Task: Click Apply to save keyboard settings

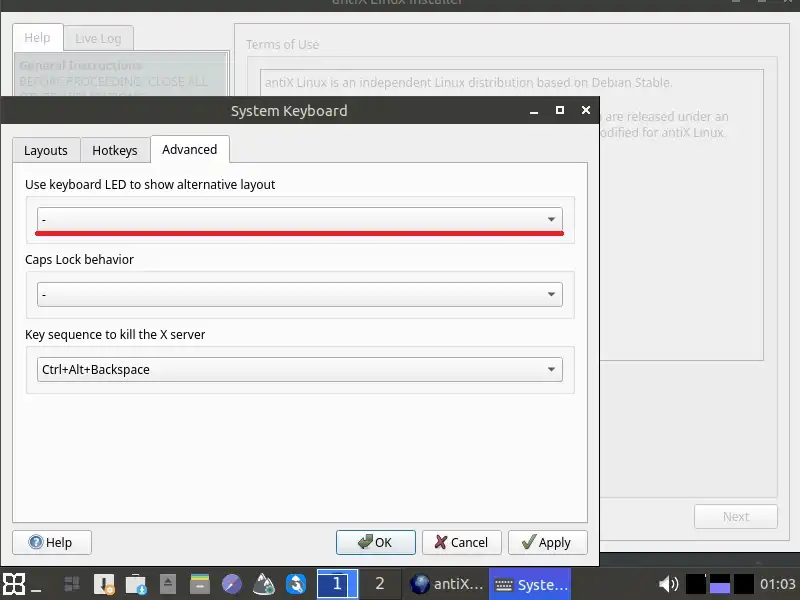Action: (x=547, y=542)
